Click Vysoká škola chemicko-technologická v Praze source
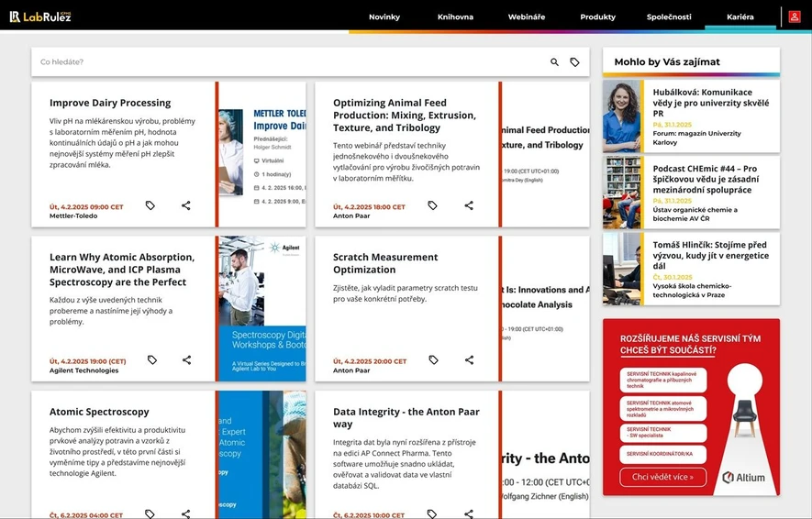 692,291
